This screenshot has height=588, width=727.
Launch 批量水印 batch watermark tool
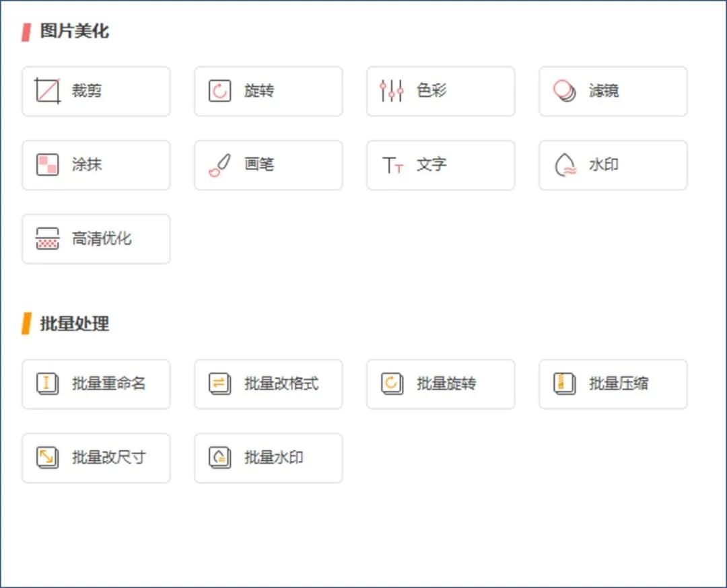coord(268,458)
